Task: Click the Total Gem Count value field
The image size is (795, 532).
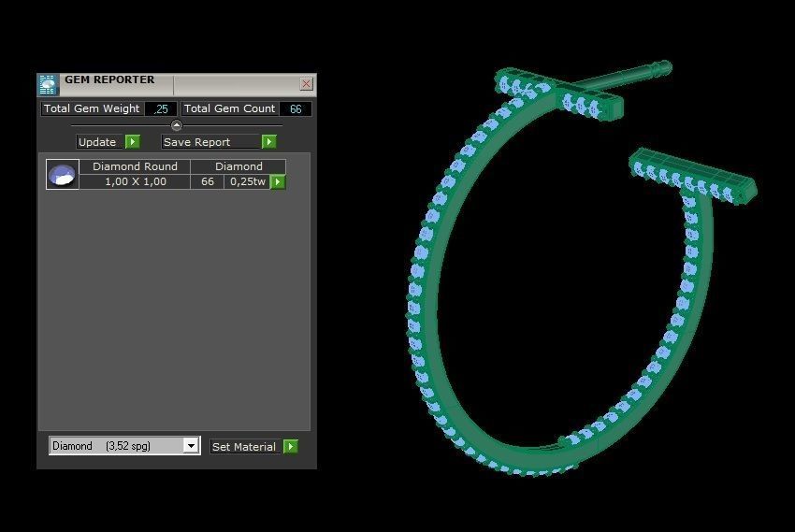Action: coord(296,109)
